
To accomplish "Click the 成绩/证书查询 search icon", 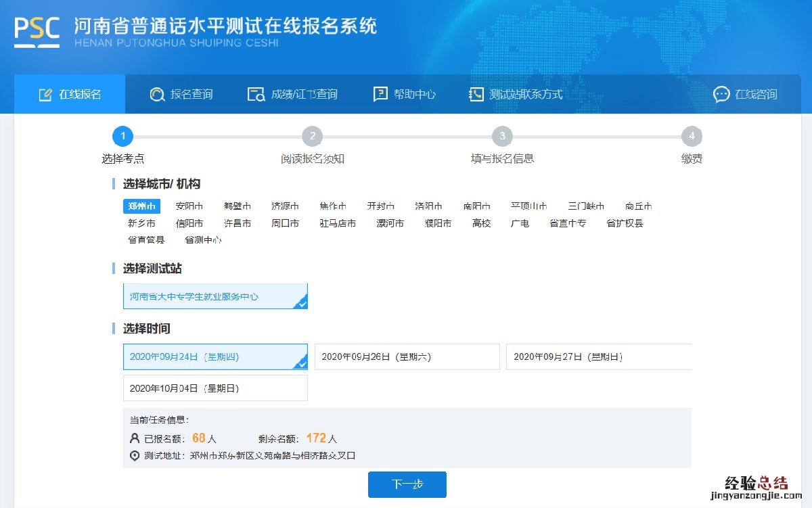I will point(256,95).
